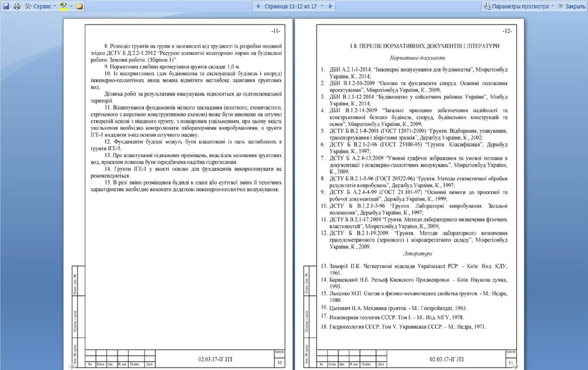Open the Страница 11-12 из 17 page dropdown

[x=293, y=6]
